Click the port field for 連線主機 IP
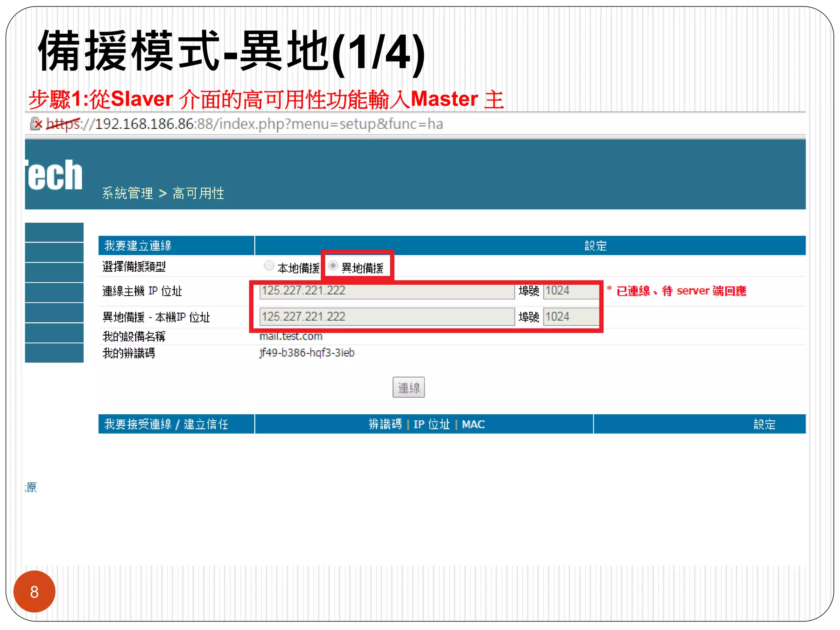This screenshot has height=630, width=840. point(571,291)
